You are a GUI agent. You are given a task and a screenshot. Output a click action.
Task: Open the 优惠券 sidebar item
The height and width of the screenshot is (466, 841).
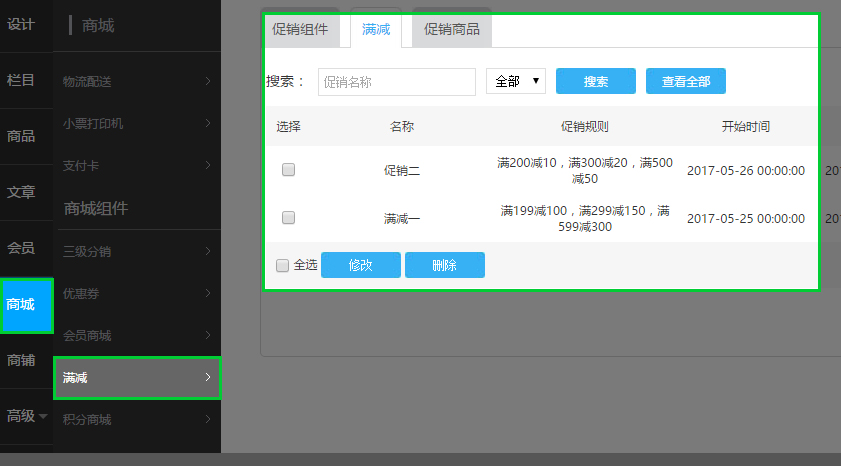coord(137,293)
